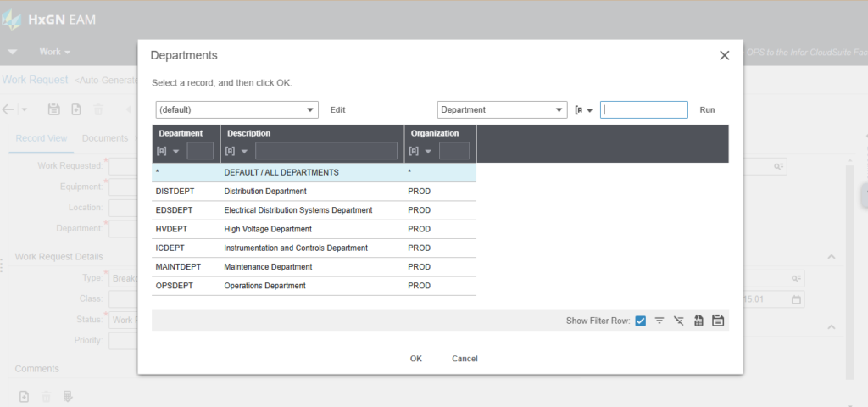Click the add comment icon under Comments
Viewport: 868px width, 407px height.
[24, 397]
